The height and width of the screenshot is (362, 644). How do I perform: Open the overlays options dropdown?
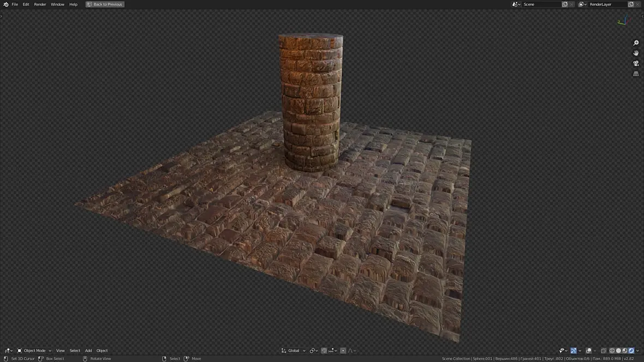tap(595, 351)
